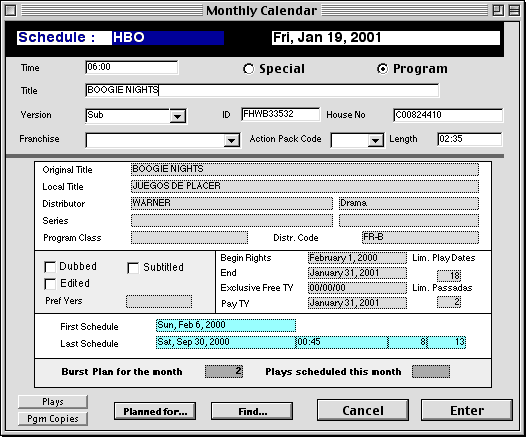The width and height of the screenshot is (526, 437).
Task: Click Exclusive Free TV value 00/00/00
Action: [x=357, y=288]
